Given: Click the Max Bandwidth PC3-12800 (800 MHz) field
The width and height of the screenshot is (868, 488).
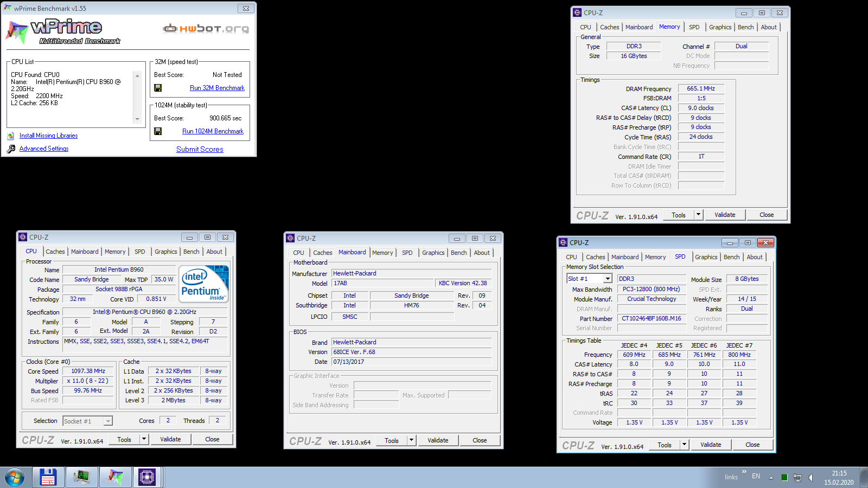Looking at the screenshot, I should tap(652, 289).
